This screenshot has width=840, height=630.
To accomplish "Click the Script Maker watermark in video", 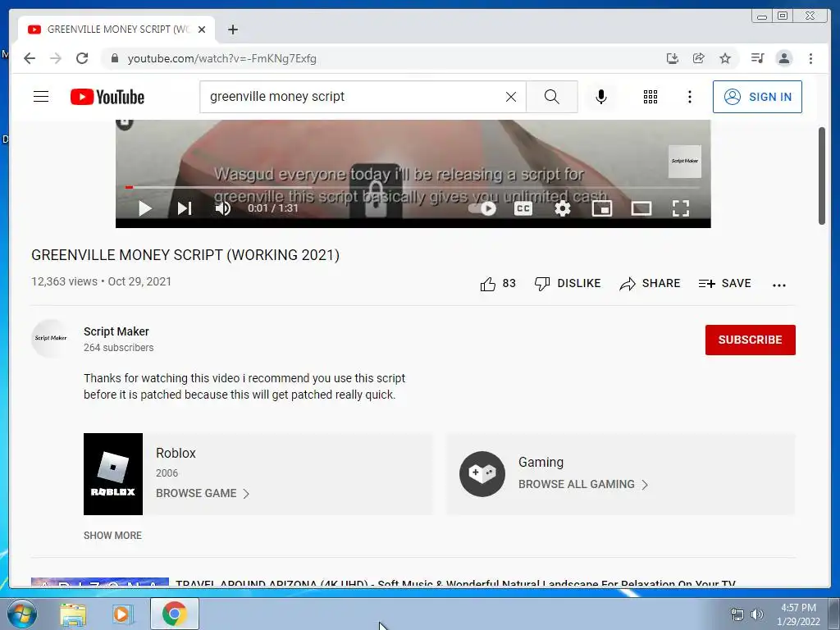I will coord(685,162).
